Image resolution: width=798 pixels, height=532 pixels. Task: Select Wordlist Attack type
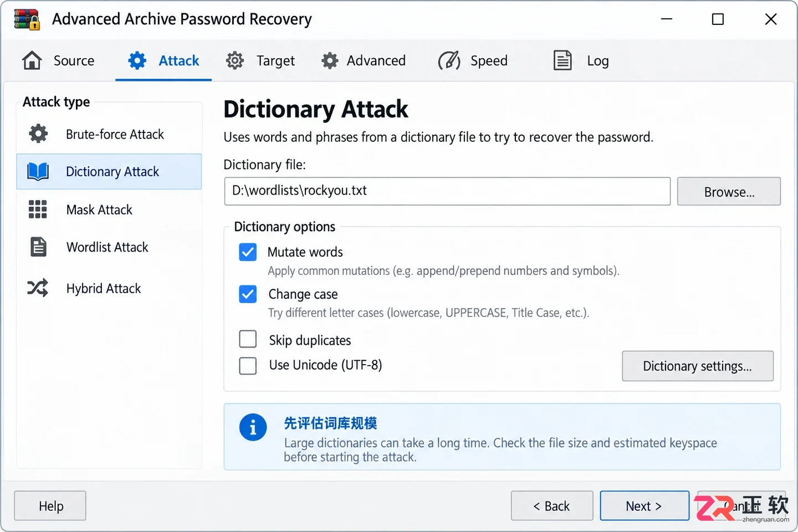tap(109, 247)
